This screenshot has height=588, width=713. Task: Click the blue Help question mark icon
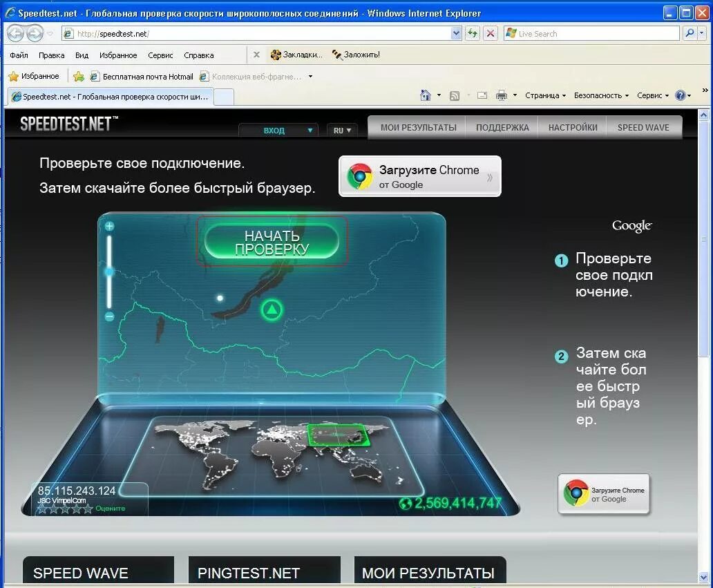[x=681, y=95]
